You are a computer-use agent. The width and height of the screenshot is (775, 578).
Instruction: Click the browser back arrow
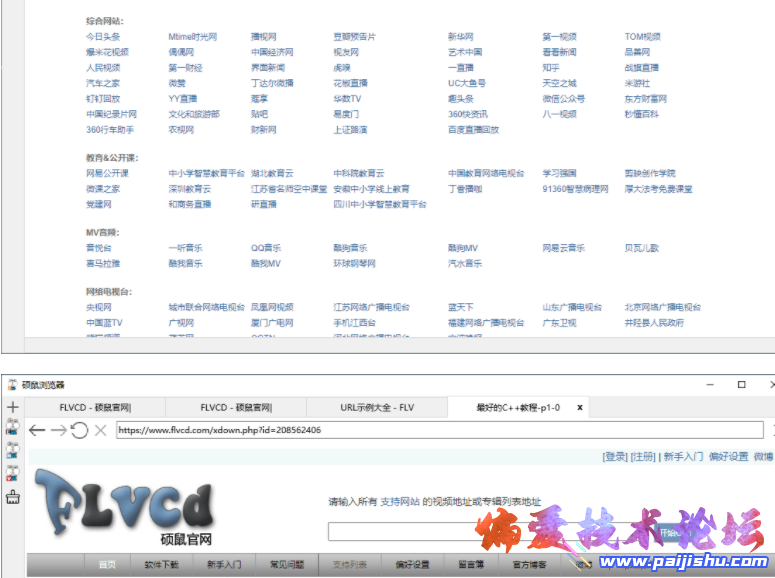(x=37, y=430)
